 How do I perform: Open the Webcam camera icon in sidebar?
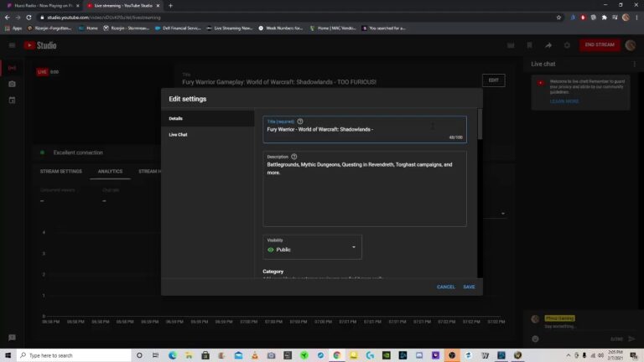pos(12,84)
